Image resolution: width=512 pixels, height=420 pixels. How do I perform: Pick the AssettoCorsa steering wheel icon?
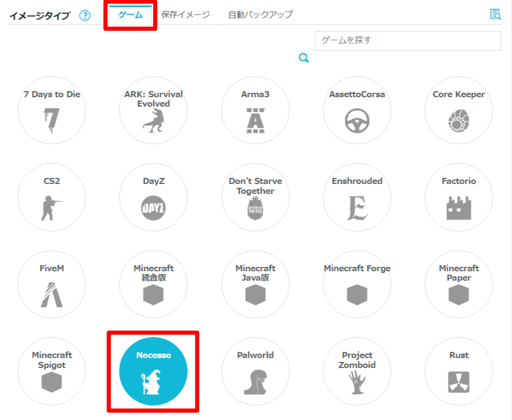click(x=357, y=109)
